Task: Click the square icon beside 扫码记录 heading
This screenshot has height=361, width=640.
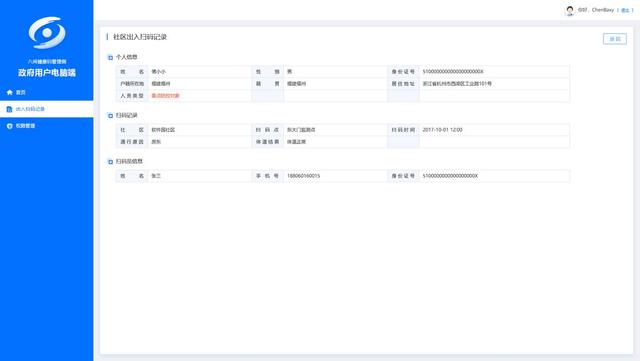Action: [110, 116]
